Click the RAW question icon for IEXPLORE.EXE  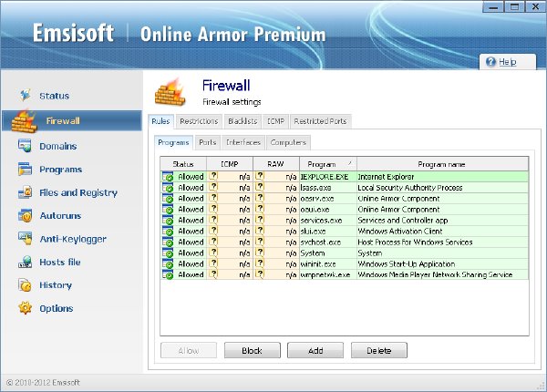click(x=259, y=176)
